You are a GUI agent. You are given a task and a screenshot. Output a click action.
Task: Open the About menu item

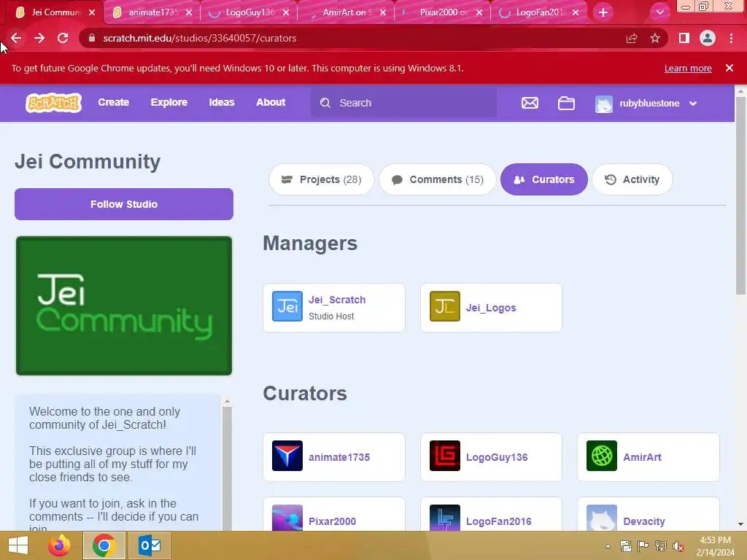(x=271, y=102)
